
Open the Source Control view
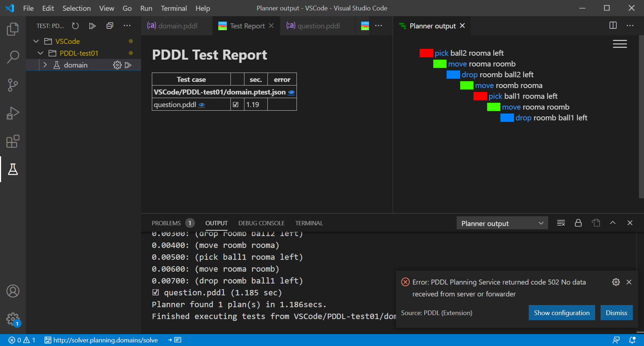coord(13,85)
